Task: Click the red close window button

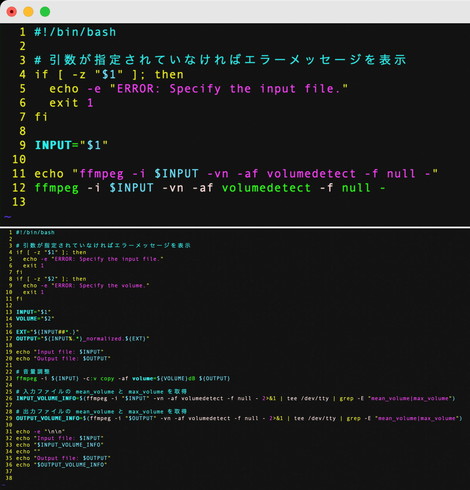Action: (12, 12)
